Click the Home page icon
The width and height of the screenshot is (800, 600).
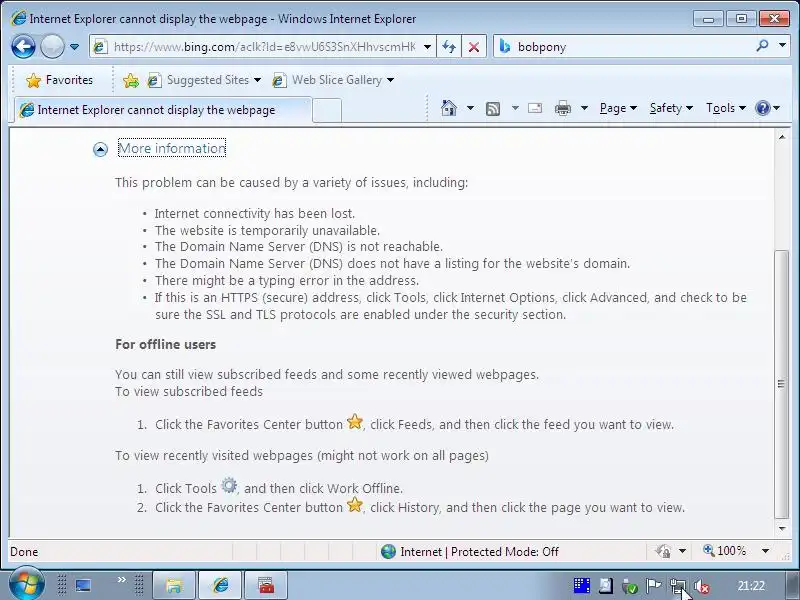[x=449, y=108]
